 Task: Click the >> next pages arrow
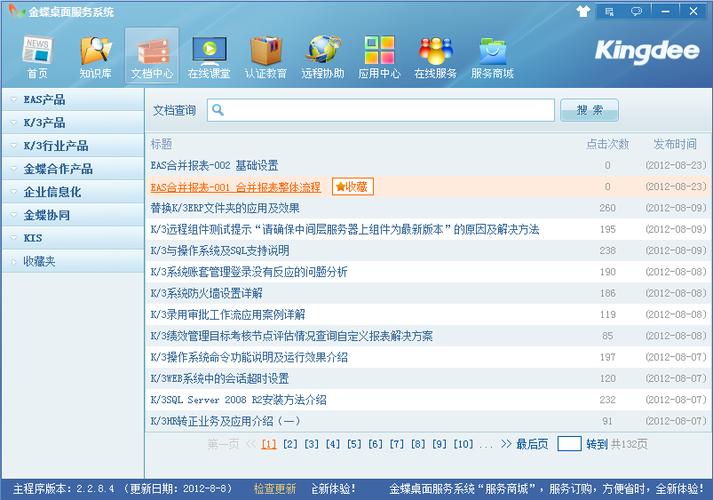click(x=506, y=444)
